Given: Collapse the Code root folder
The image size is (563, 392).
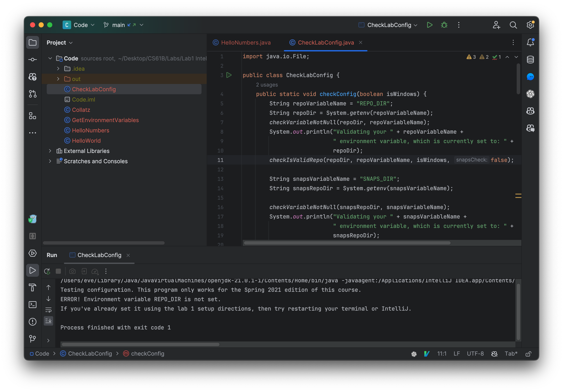Looking at the screenshot, I should tap(50, 58).
